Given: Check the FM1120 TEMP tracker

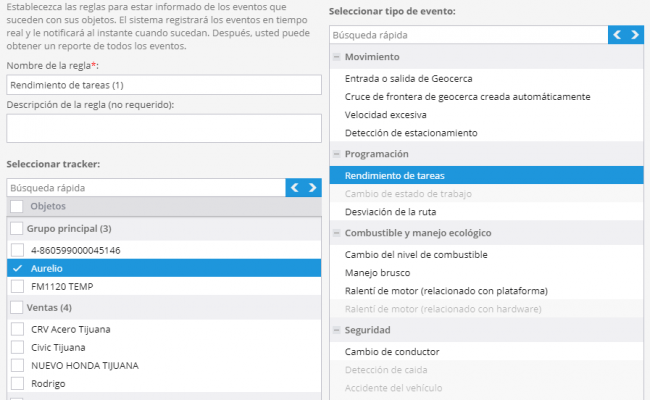Looking at the screenshot, I should click(x=17, y=286).
